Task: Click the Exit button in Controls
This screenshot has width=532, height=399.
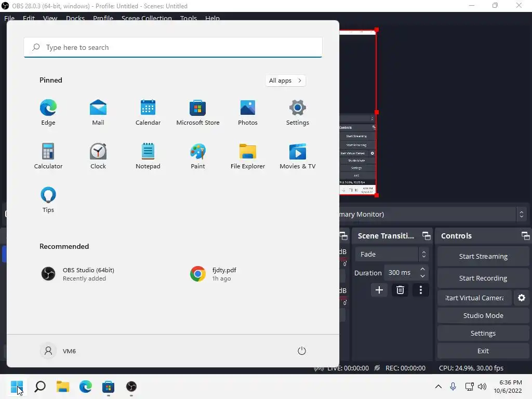Action: point(483,351)
